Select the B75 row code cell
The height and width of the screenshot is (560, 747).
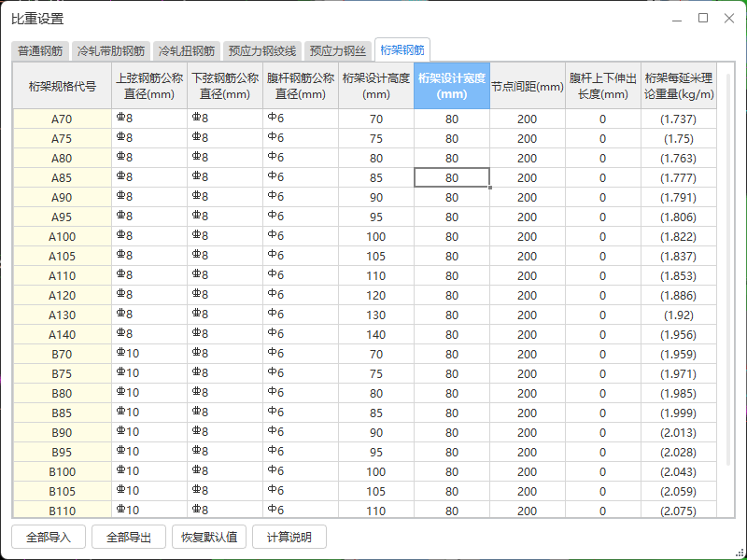[63, 374]
